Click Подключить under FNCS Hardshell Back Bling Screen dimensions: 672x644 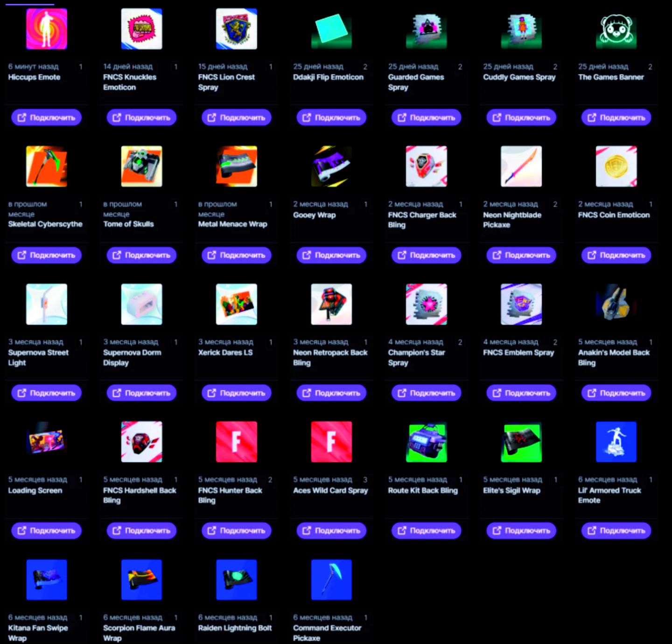coord(141,531)
